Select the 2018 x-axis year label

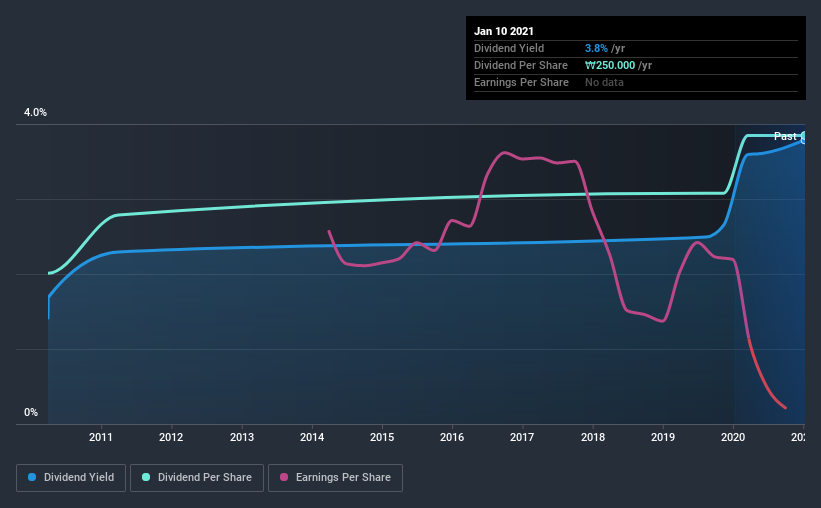tap(593, 437)
